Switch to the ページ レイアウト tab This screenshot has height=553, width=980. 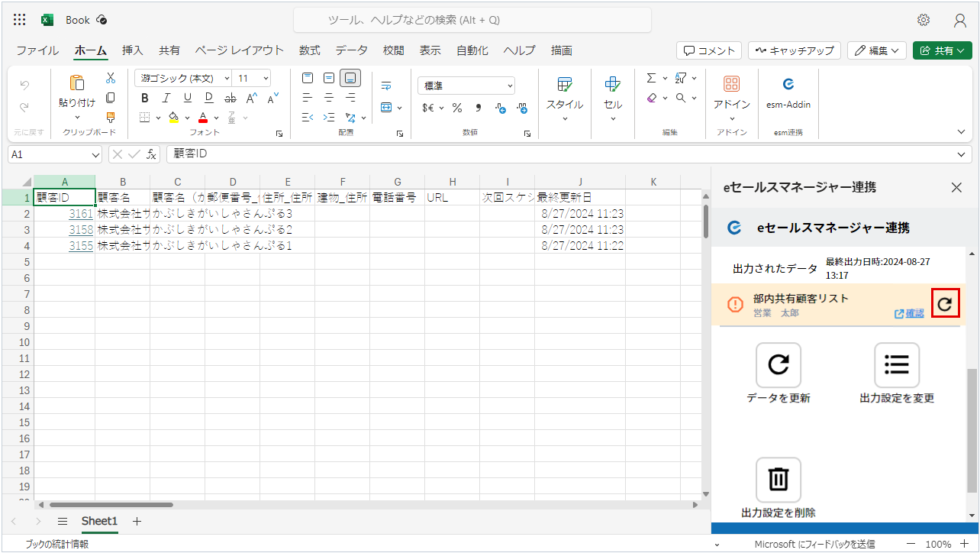pyautogui.click(x=239, y=50)
